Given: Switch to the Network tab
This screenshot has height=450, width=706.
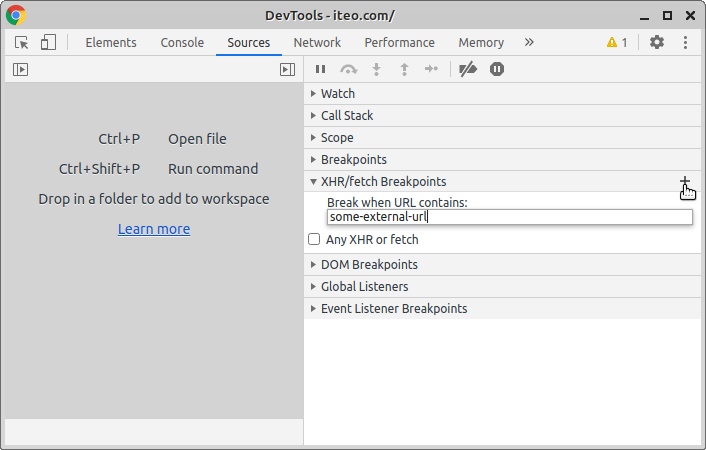Looking at the screenshot, I should (317, 42).
